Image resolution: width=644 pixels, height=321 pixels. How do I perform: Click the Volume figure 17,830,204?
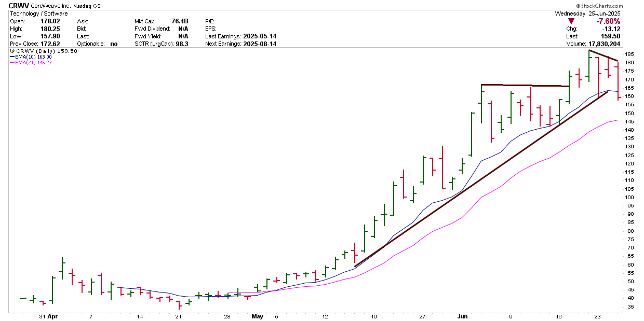(x=603, y=44)
